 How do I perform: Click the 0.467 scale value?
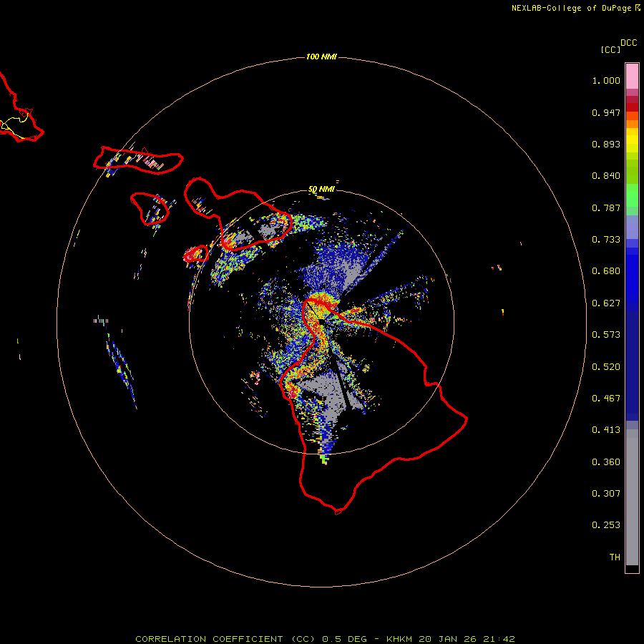coord(606,399)
